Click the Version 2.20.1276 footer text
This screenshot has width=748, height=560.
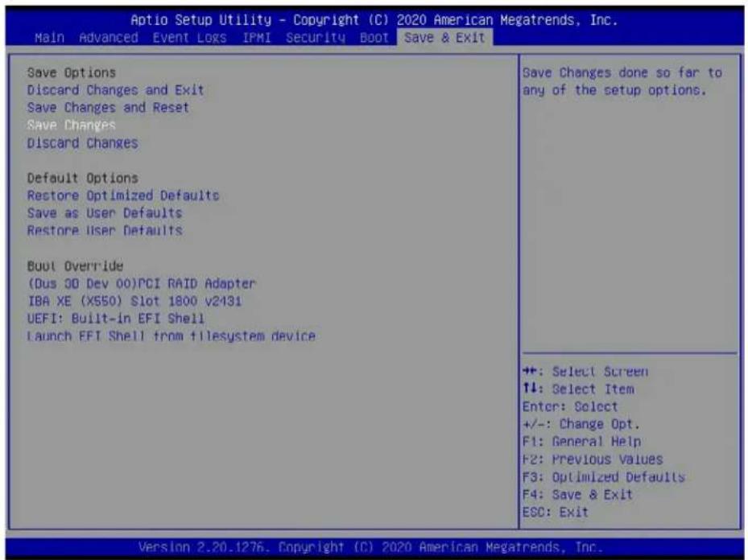tap(370, 547)
